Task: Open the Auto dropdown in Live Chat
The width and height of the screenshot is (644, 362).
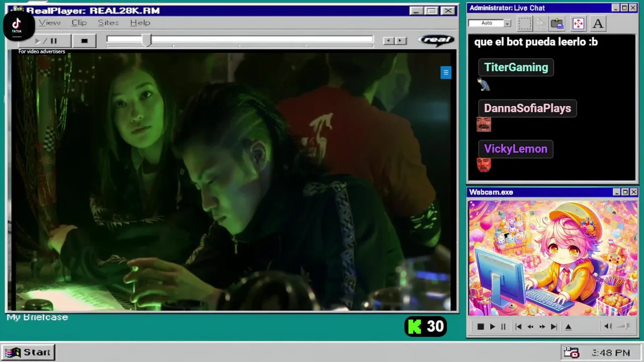Action: (508, 23)
